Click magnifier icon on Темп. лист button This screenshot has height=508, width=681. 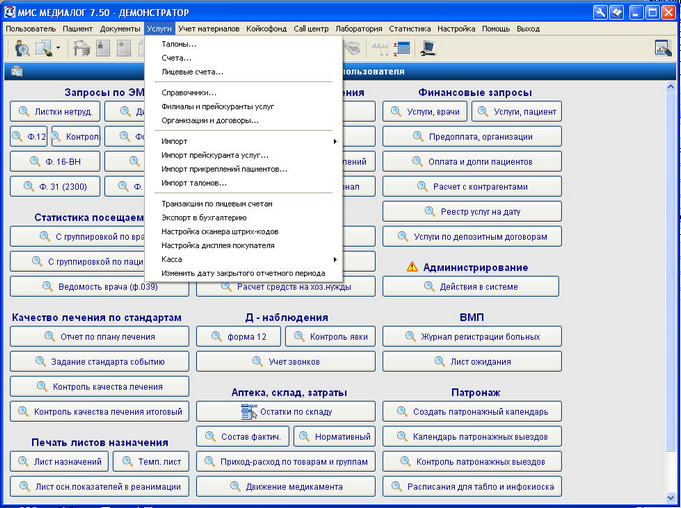pos(127,461)
